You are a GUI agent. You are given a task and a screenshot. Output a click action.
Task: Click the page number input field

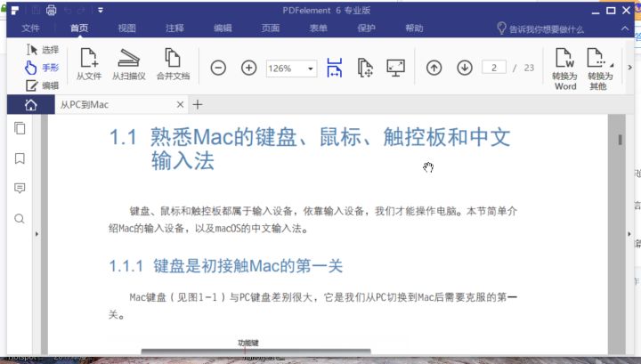[496, 68]
